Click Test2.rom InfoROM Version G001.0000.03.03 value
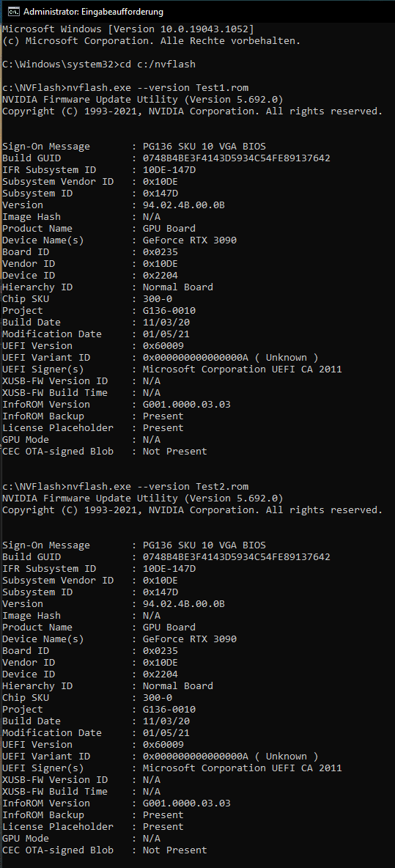The image size is (395, 868). tap(186, 803)
